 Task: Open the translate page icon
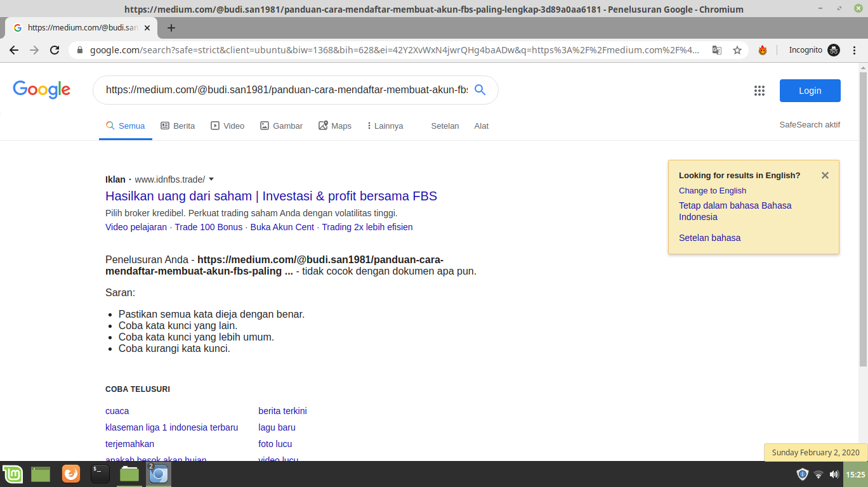coord(717,50)
